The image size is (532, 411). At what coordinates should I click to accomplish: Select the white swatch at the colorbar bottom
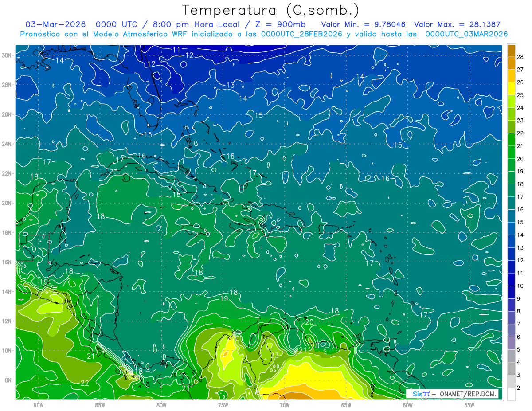pyautogui.click(x=511, y=394)
